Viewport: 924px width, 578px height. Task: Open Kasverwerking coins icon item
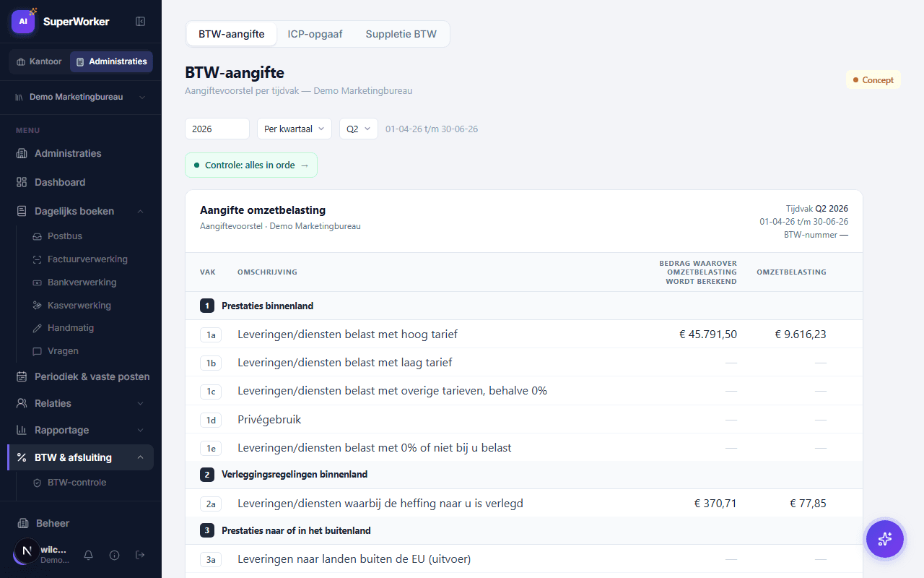point(38,306)
